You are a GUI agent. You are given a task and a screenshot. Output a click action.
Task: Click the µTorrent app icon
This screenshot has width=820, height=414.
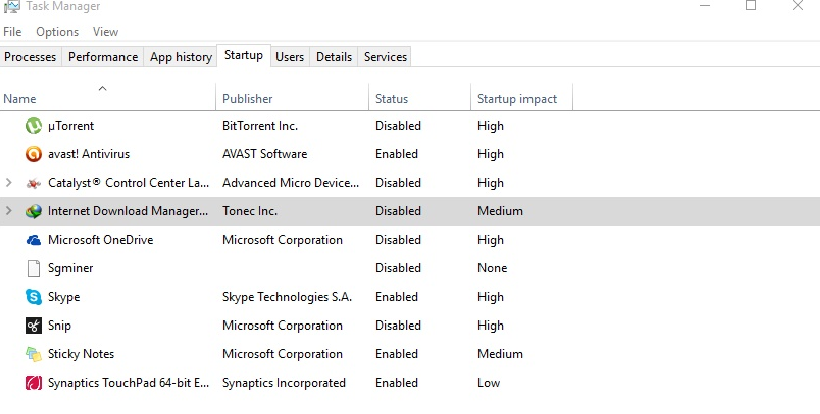(x=34, y=126)
